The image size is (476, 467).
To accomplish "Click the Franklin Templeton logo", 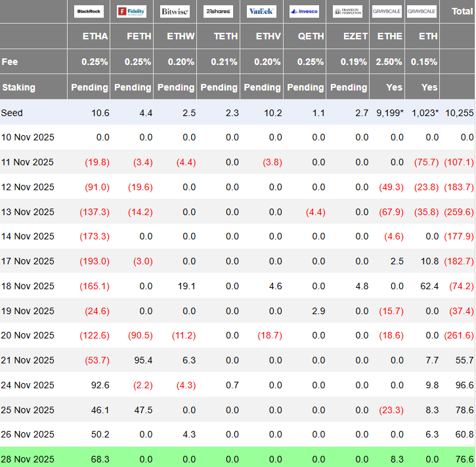I will (x=347, y=11).
